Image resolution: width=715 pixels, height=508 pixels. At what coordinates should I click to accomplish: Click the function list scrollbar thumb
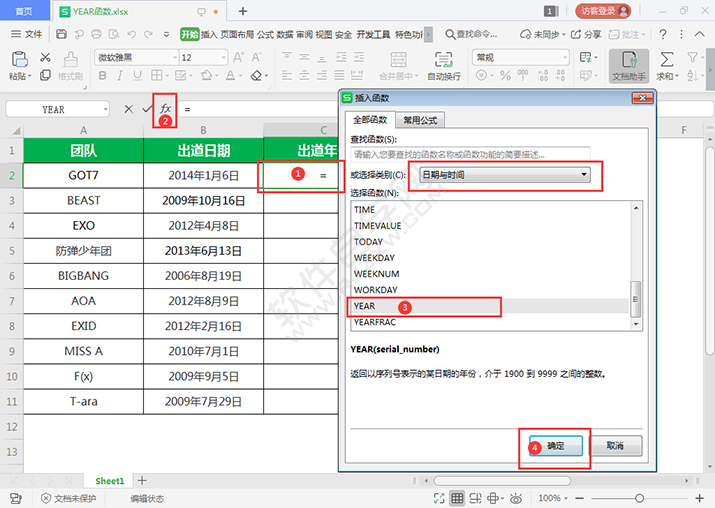pos(635,299)
